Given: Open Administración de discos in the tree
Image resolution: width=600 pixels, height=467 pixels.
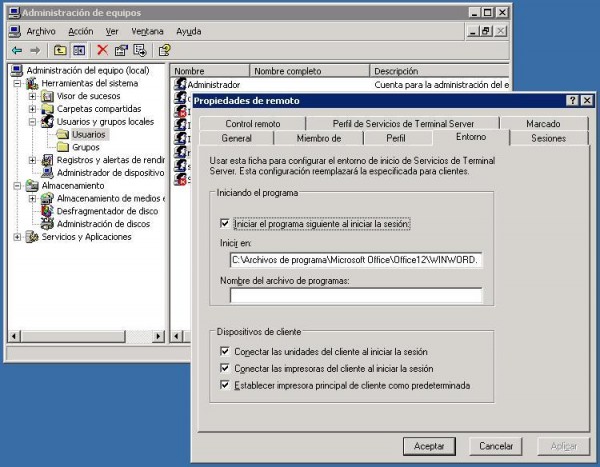Looking at the screenshot, I should (x=103, y=224).
